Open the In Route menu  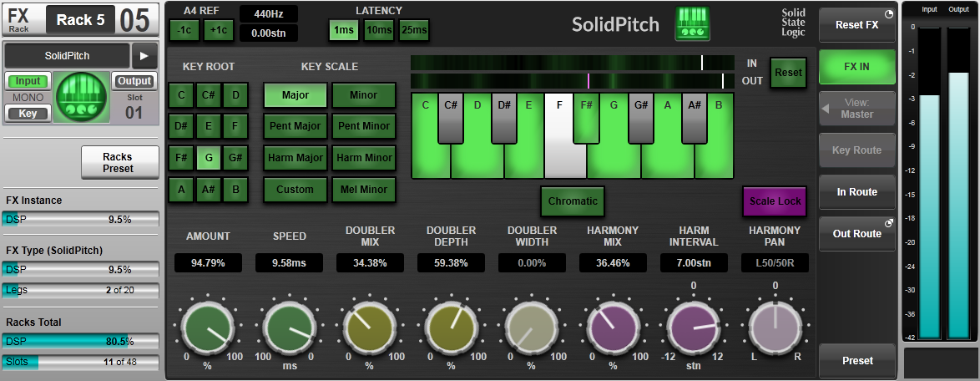857,192
